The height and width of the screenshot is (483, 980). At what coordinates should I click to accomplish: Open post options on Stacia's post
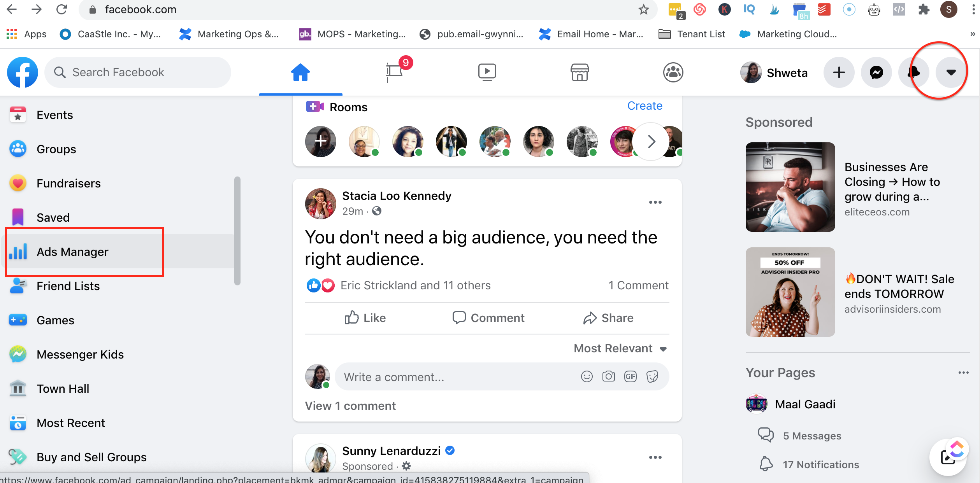655,202
